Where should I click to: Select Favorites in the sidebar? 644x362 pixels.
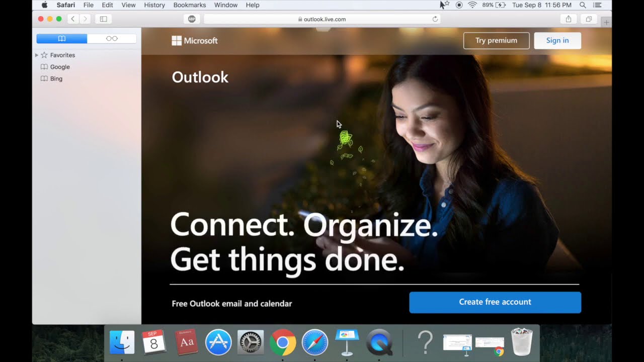(x=62, y=55)
